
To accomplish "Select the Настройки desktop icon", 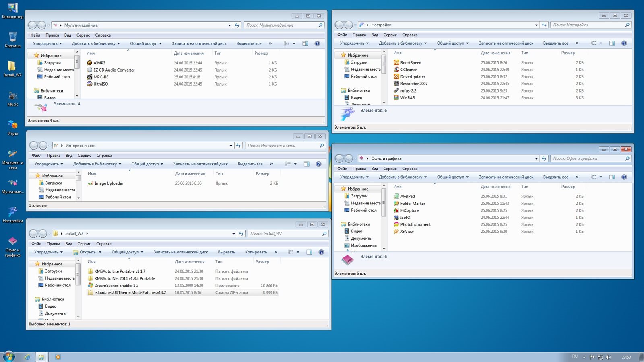I will point(12,215).
